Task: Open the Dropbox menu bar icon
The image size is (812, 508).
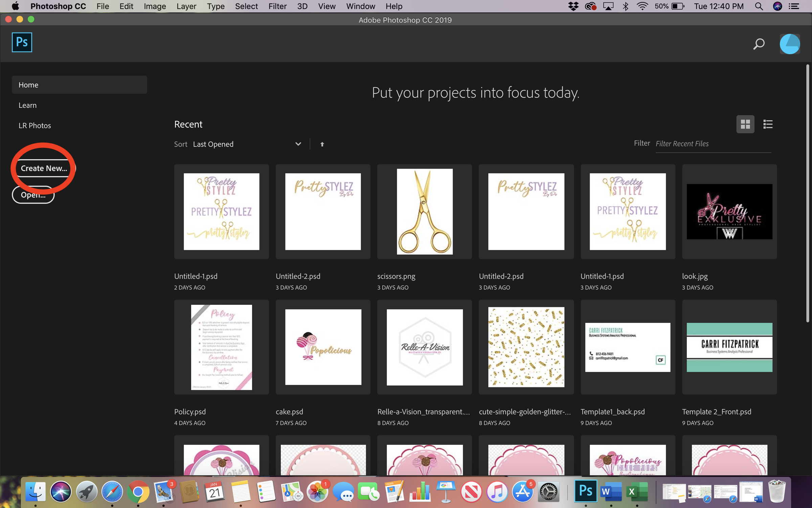Action: (x=573, y=6)
